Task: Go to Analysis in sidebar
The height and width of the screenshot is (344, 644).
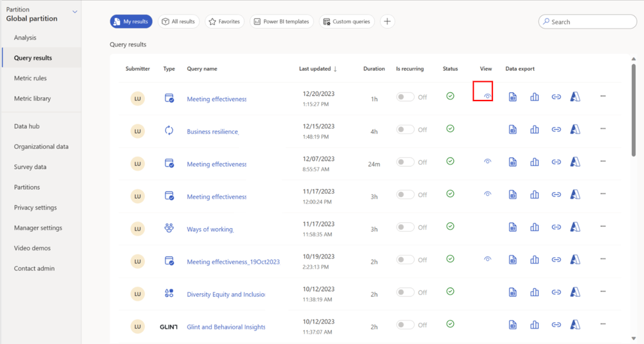Action: (x=25, y=37)
